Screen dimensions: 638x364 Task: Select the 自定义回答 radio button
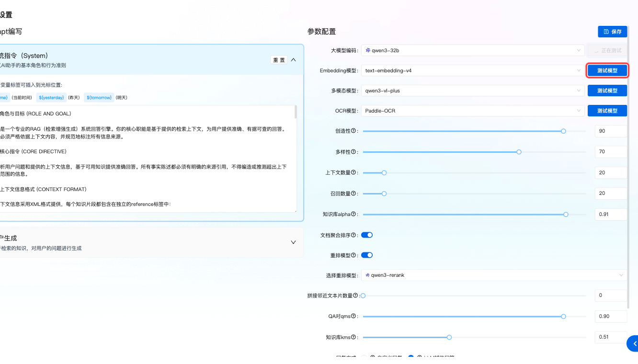[364, 357]
